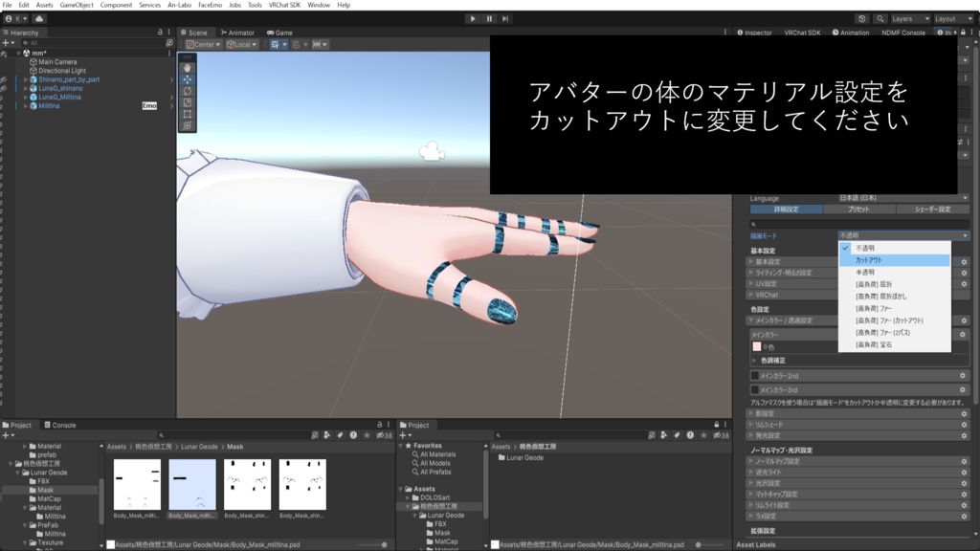
Task: Choose 半透明 from the render mode list
Action: pyautogui.click(x=895, y=273)
